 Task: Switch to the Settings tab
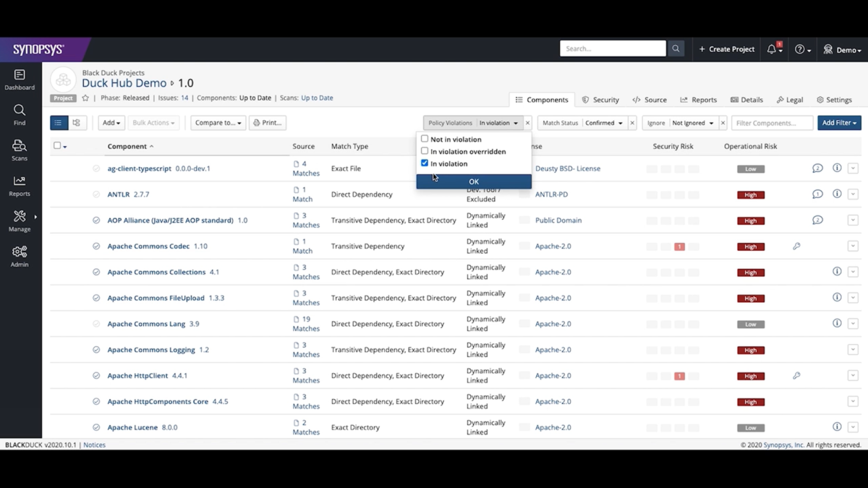834,100
